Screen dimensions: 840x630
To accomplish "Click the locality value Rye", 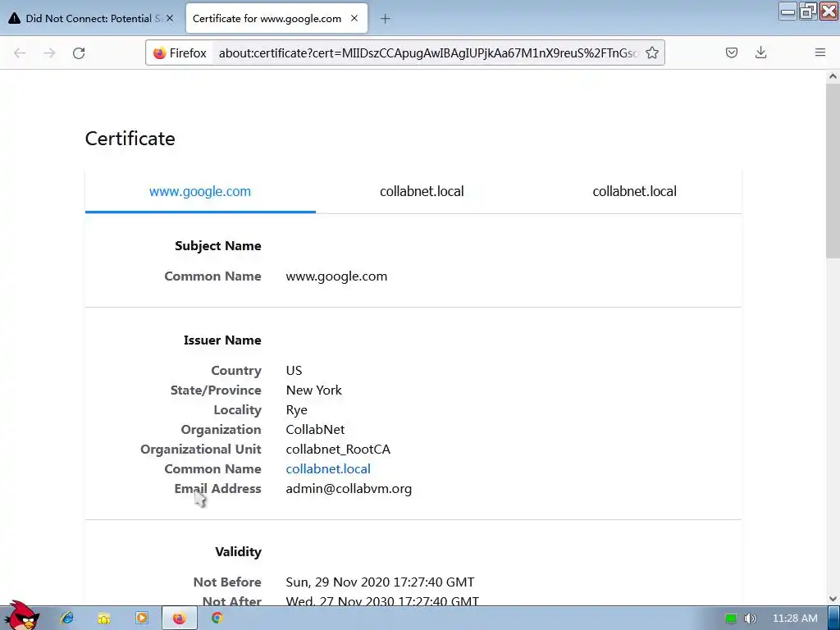I will point(296,410).
